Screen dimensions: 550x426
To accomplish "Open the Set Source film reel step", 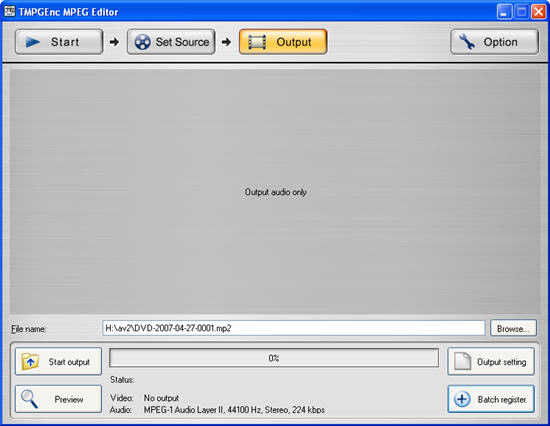I will coord(171,42).
